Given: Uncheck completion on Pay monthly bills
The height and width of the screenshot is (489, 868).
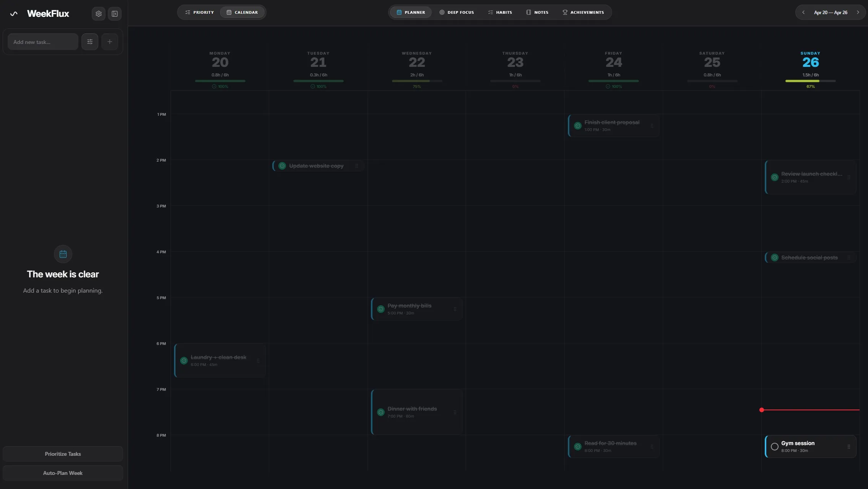Looking at the screenshot, I should point(381,309).
